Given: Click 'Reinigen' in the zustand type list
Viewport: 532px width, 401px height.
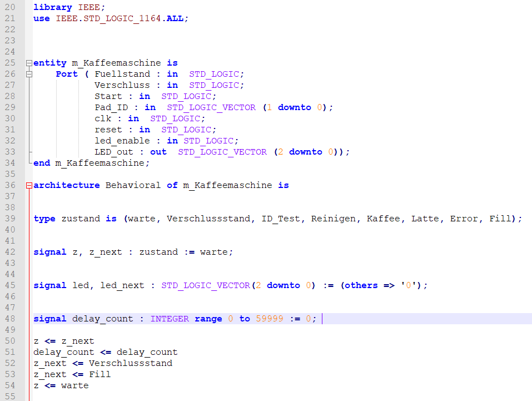Looking at the screenshot, I should coord(334,219).
